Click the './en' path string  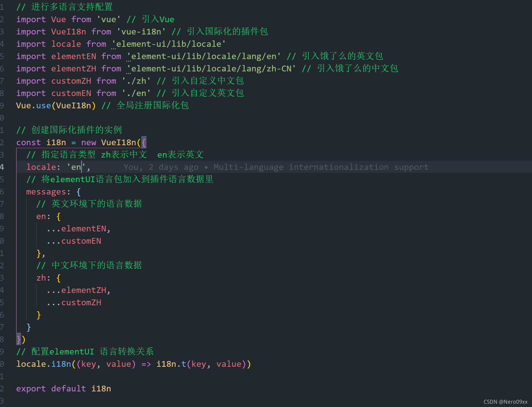tap(136, 93)
